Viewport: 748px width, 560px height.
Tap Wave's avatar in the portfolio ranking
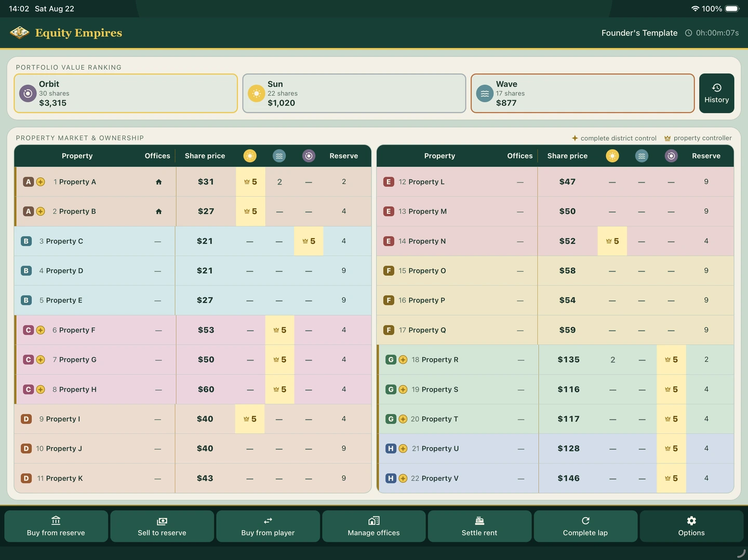click(x=485, y=93)
